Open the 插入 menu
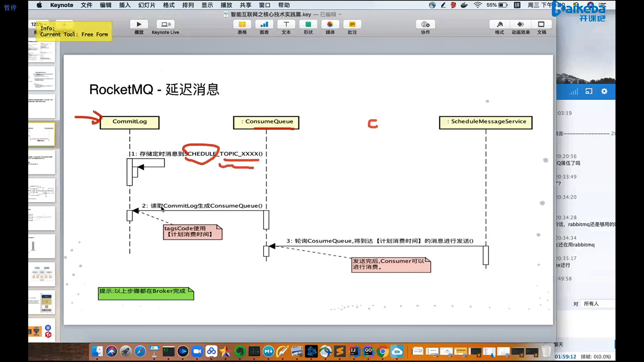The image size is (644, 362). pyautogui.click(x=124, y=5)
